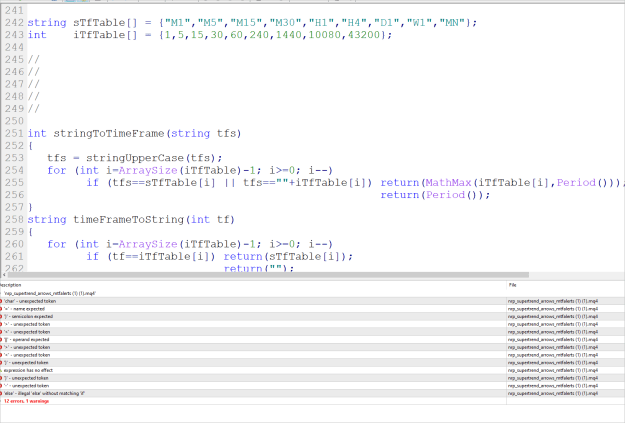
Task: Select the 'semicolon expected' error row
Action: tap(312, 317)
